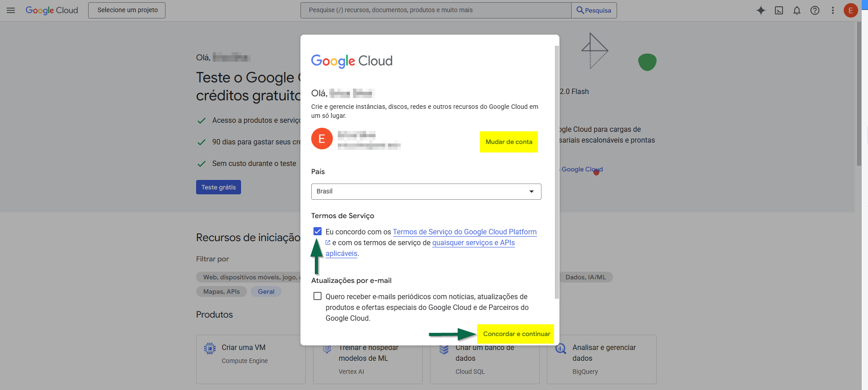Open the three-dot settings menu

click(833, 10)
